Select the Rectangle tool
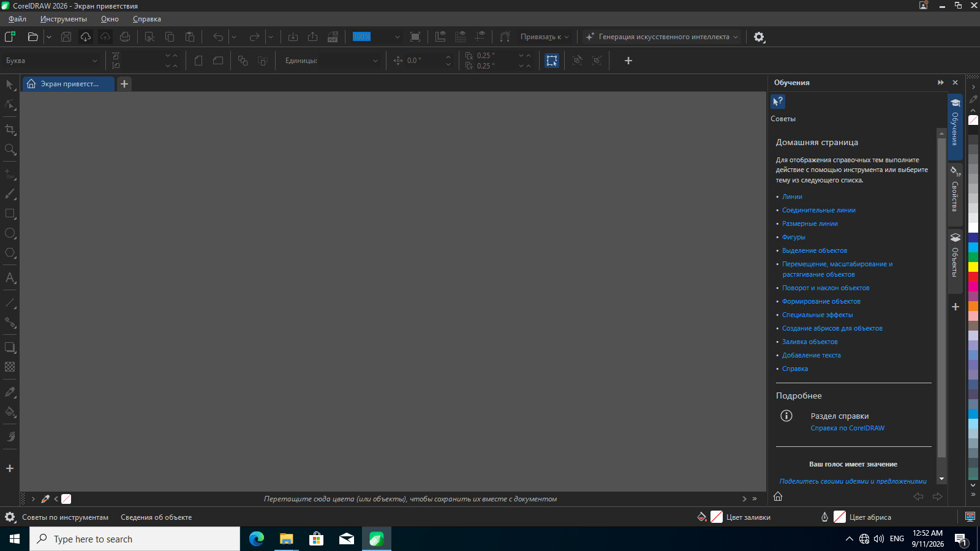This screenshot has width=980, height=551. point(10,214)
